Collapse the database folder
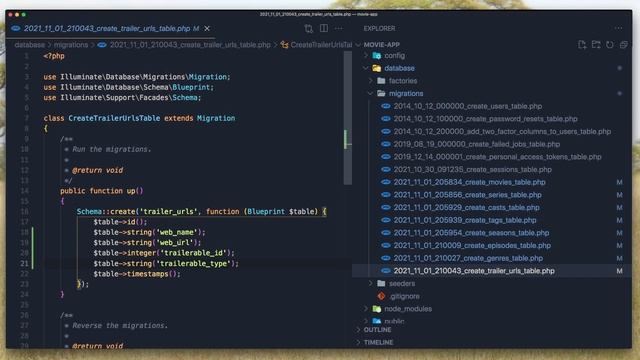The width and height of the screenshot is (640, 360). (366, 68)
